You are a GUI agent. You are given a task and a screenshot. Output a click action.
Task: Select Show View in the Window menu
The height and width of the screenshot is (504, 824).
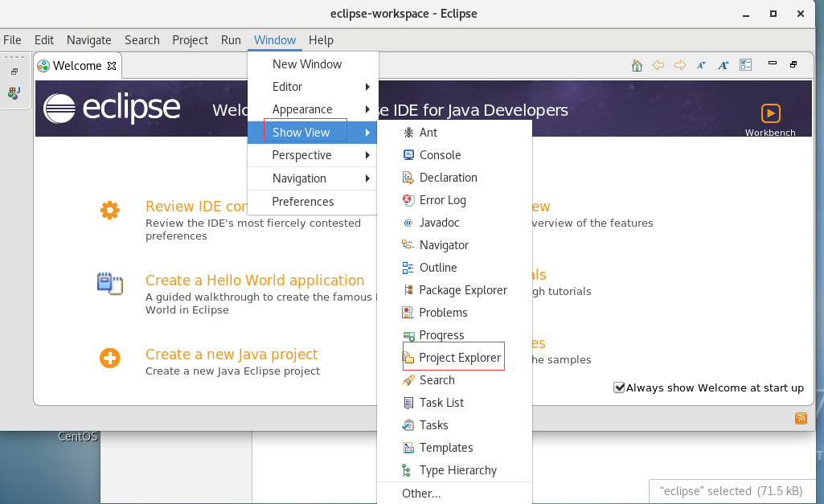[314, 133]
